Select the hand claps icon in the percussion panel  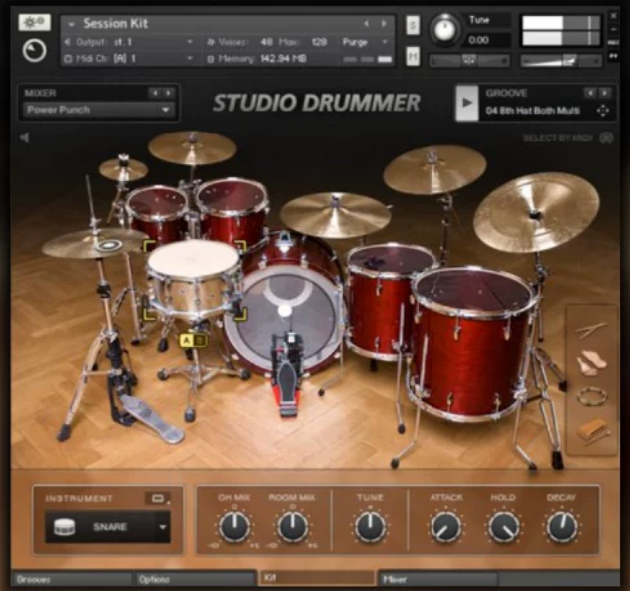(x=591, y=363)
